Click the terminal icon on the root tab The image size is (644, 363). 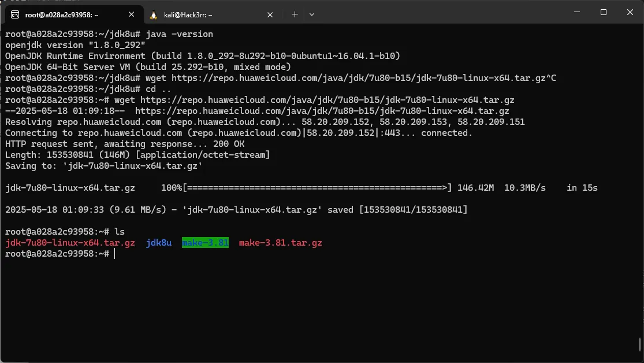[15, 15]
